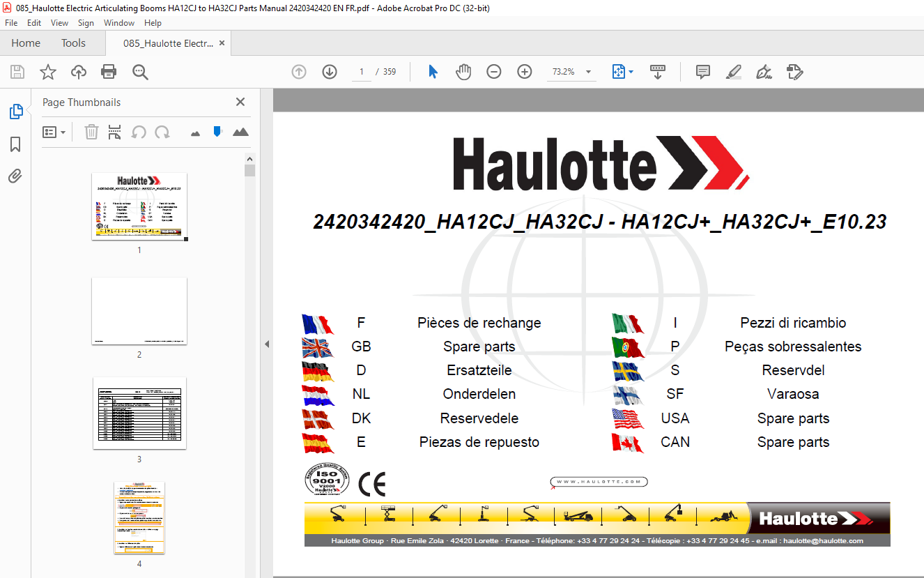Click the 'Pezzi di ricambio' text
Image resolution: width=924 pixels, height=578 pixels.
[x=793, y=323]
